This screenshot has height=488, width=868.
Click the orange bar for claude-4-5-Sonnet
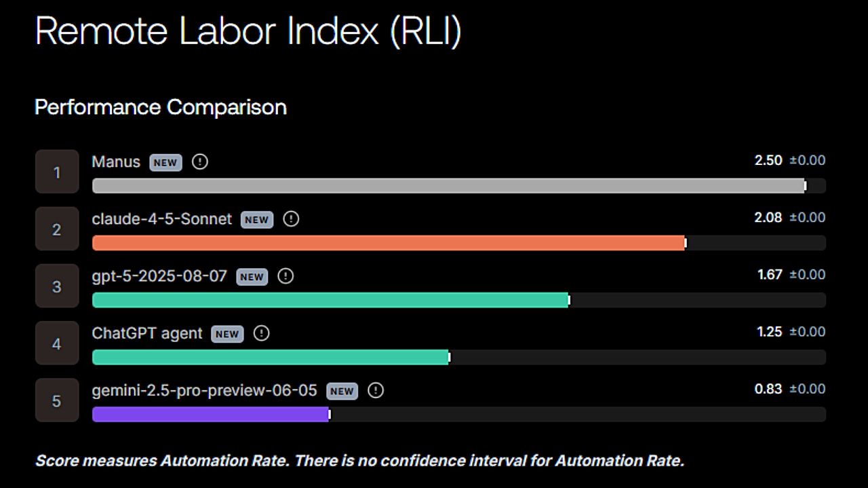click(387, 242)
